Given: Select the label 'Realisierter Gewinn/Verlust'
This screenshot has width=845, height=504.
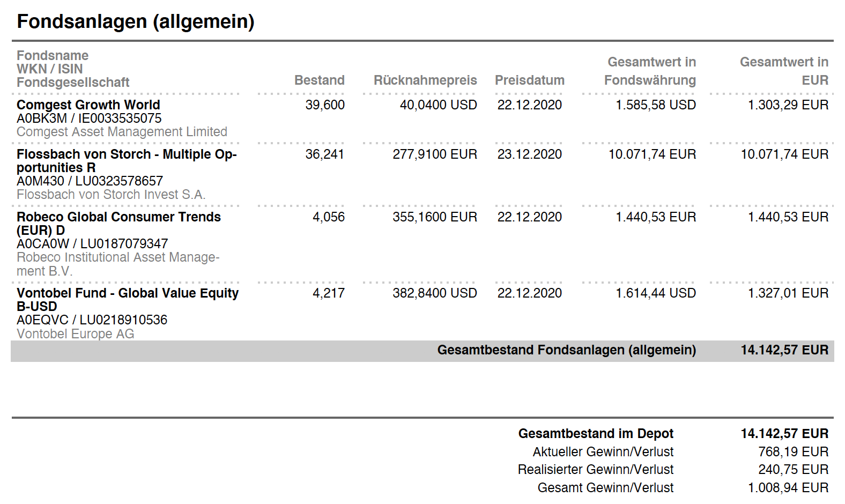Looking at the screenshot, I should (x=596, y=470).
